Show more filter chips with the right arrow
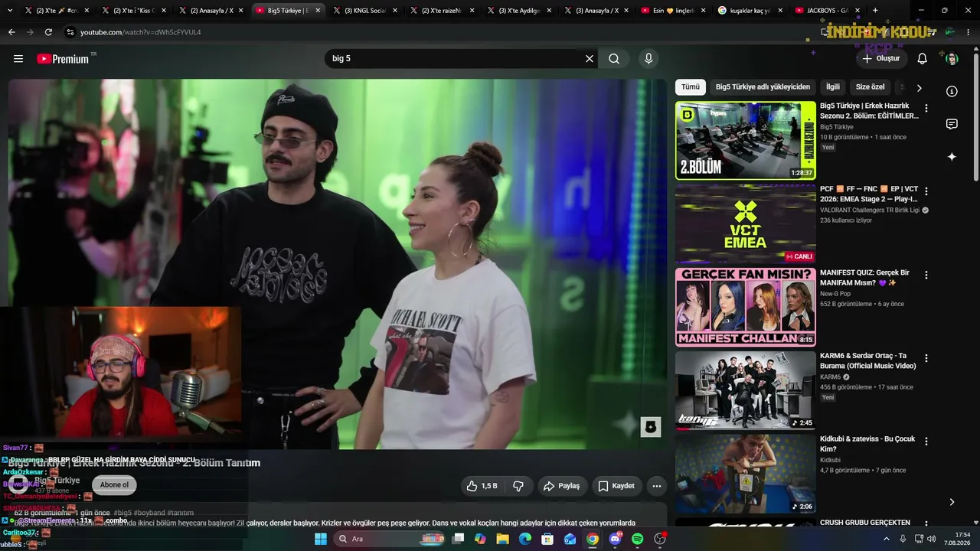980x551 pixels. pyautogui.click(x=920, y=88)
